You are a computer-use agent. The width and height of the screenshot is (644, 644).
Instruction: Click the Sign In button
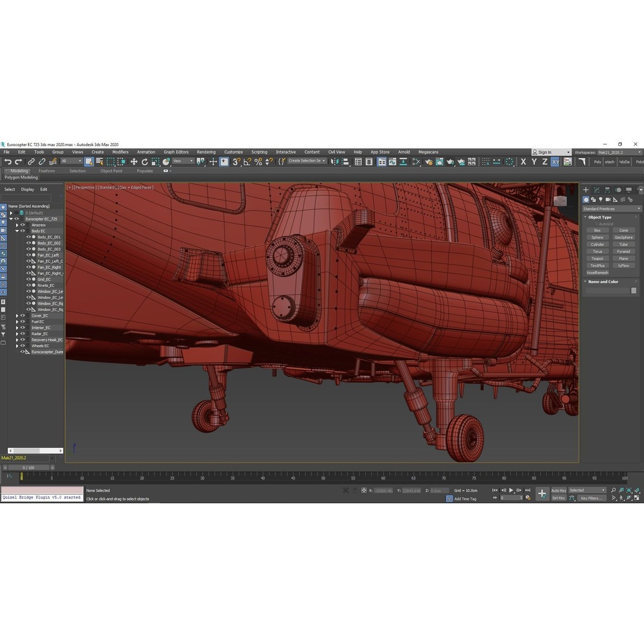click(551, 153)
